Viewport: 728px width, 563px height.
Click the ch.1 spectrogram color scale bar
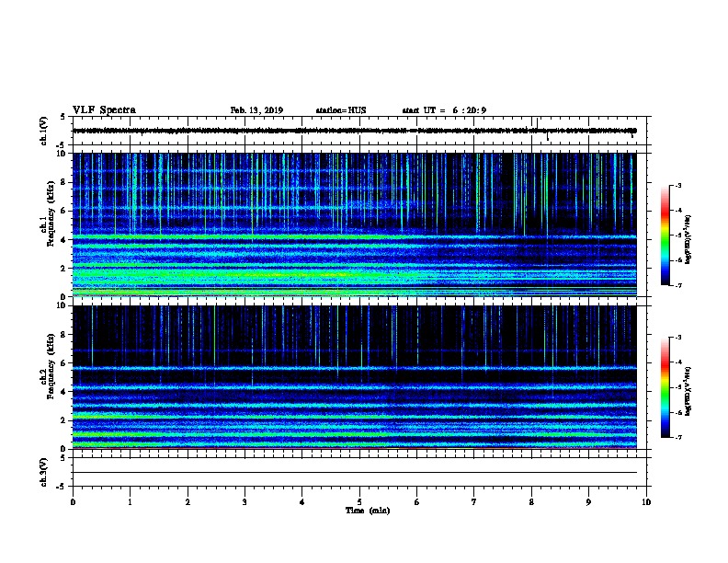(665, 236)
